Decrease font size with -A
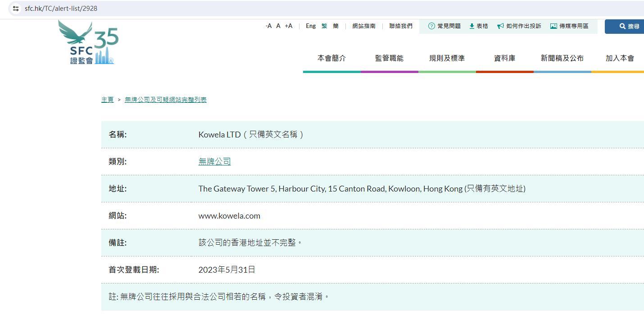Viewport: 644px width, 329px height. pos(268,26)
